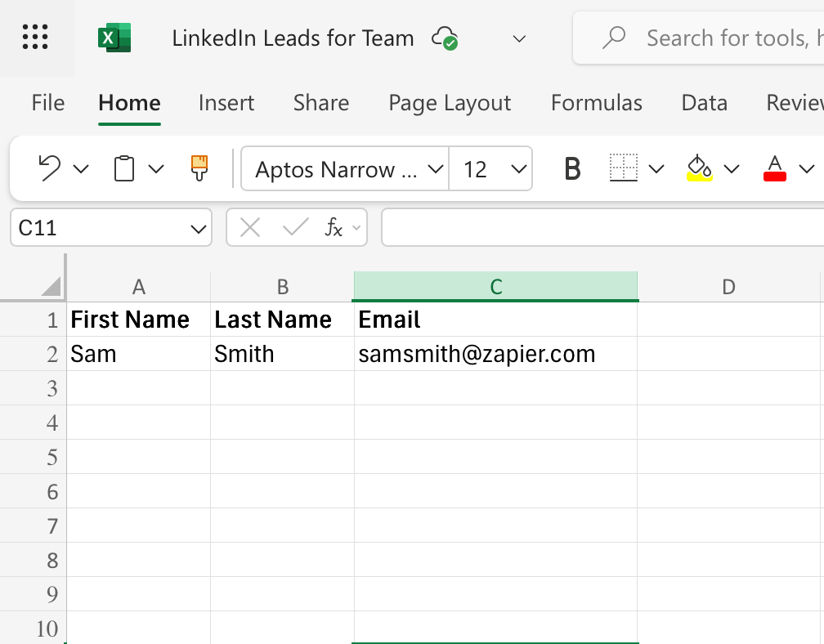Select row 1 header
The width and height of the screenshot is (824, 644).
click(x=33, y=320)
